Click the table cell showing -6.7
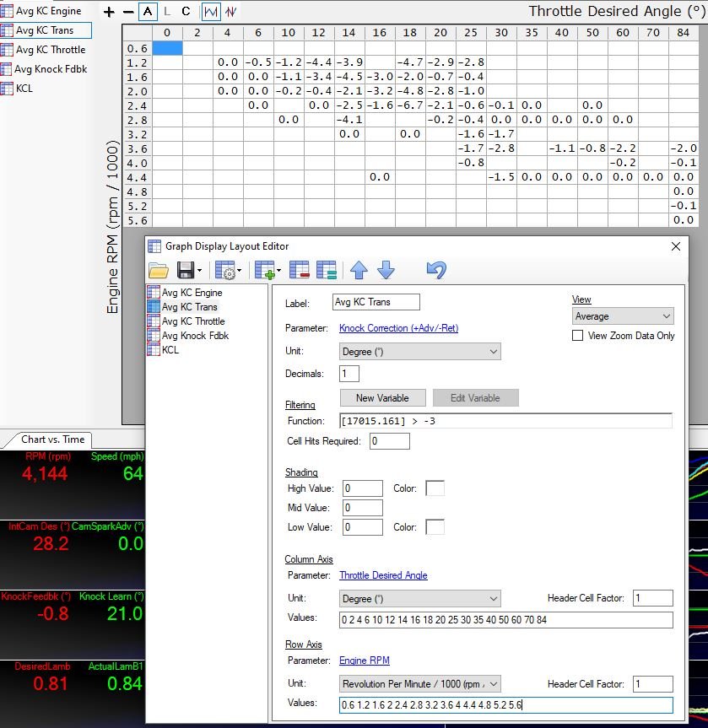The height and width of the screenshot is (728, 708). tap(410, 105)
